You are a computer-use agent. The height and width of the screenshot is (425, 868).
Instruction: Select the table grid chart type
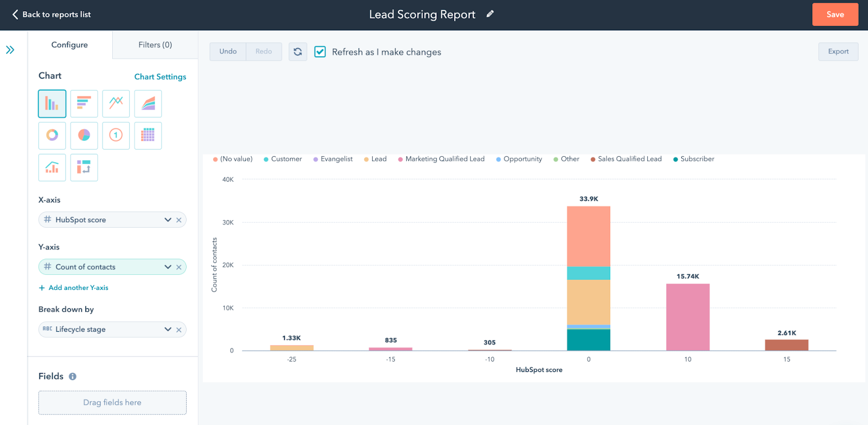pyautogui.click(x=148, y=136)
